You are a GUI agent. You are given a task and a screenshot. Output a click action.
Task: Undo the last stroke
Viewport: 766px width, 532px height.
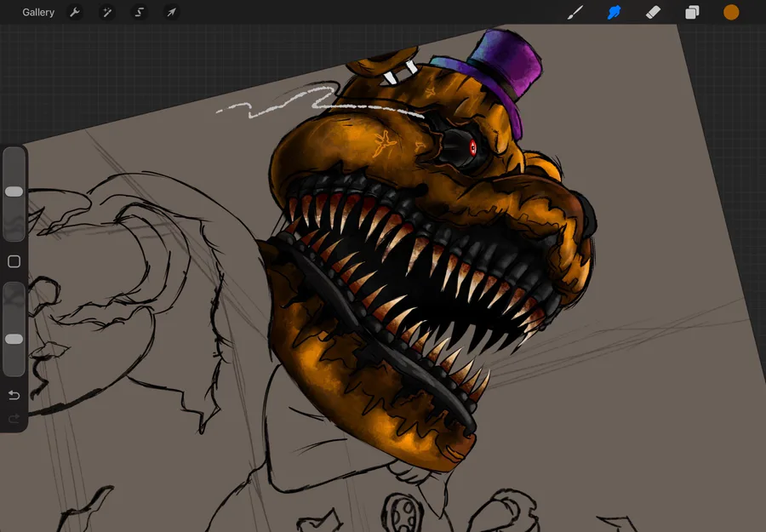(14, 395)
